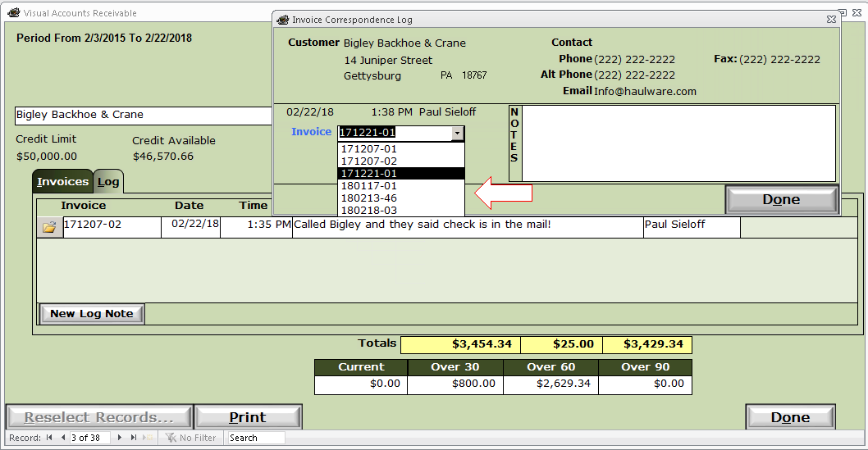Close the Invoice Correspondence Log dialog
868x450 pixels.
tap(831, 20)
